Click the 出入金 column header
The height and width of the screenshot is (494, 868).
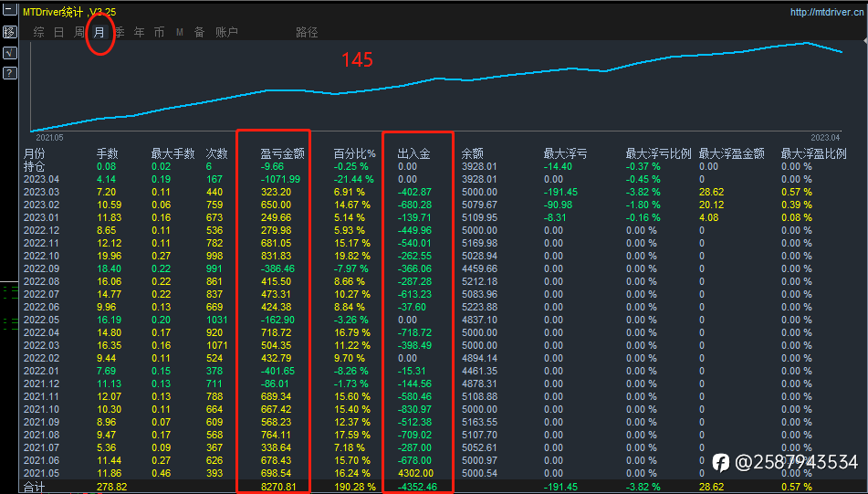[413, 154]
